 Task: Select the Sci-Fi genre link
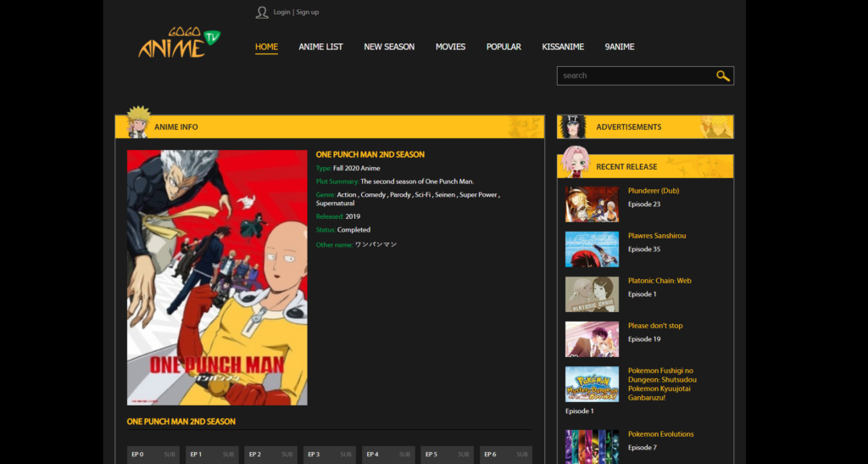[x=423, y=195]
